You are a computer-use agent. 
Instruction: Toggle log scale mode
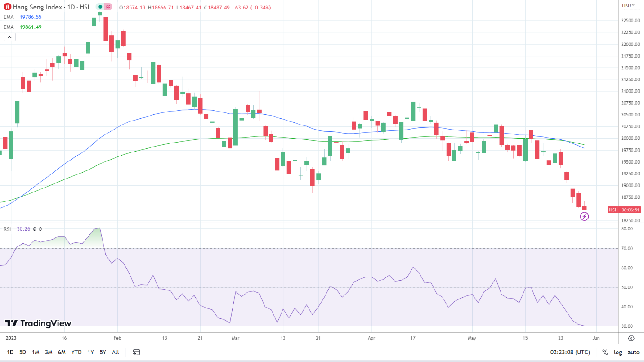point(617,352)
